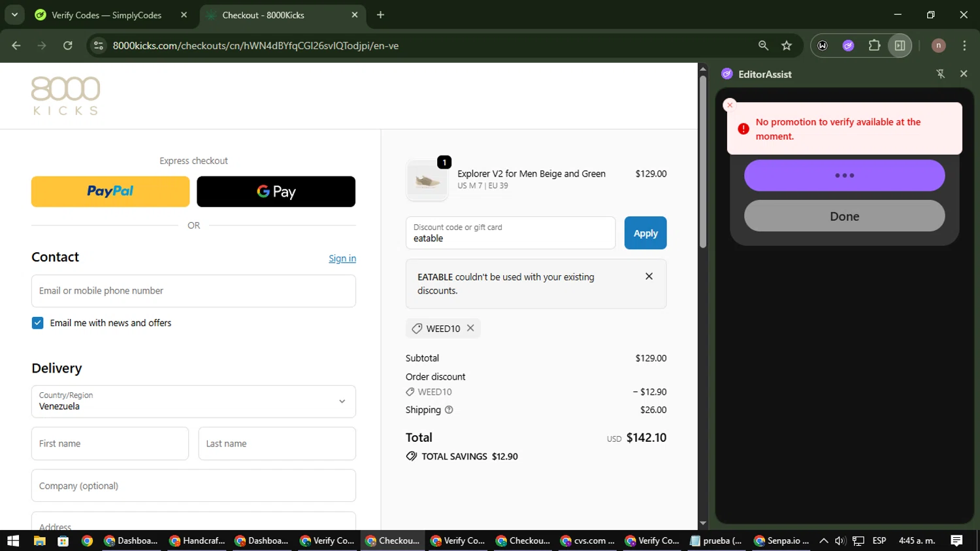The height and width of the screenshot is (551, 980).
Task: Click the Explorer V2 shoe thumbnail
Action: click(427, 180)
